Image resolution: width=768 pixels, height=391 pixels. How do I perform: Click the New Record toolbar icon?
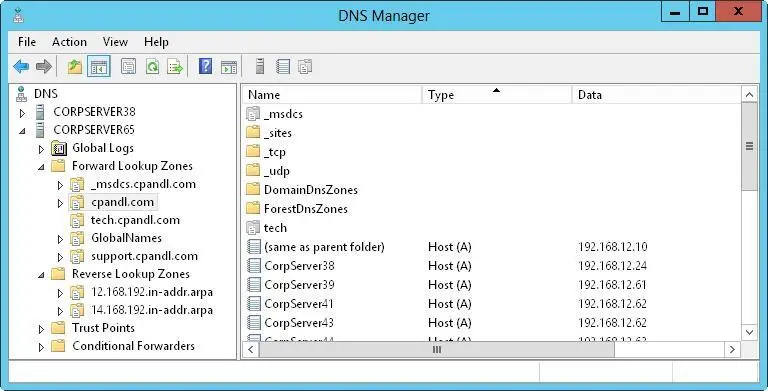click(x=283, y=66)
